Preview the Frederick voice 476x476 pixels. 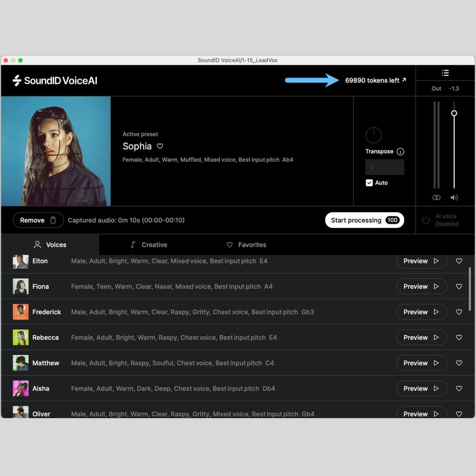pyautogui.click(x=421, y=312)
